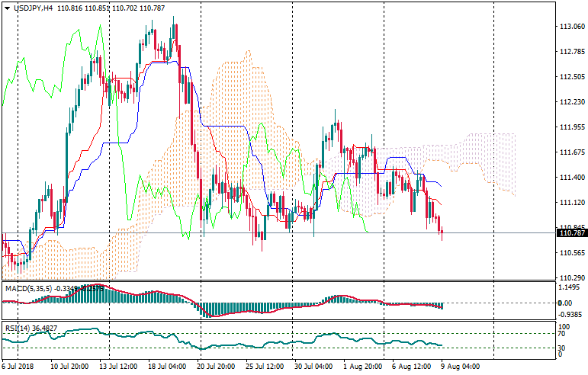Image resolution: width=588 pixels, height=375 pixels.
Task: Click the RSI 70 level label
Action: (x=564, y=334)
